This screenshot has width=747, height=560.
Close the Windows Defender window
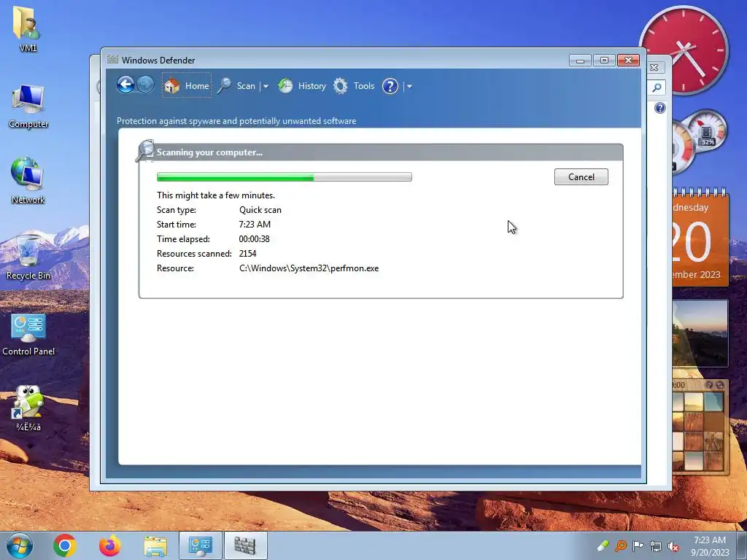pos(628,61)
